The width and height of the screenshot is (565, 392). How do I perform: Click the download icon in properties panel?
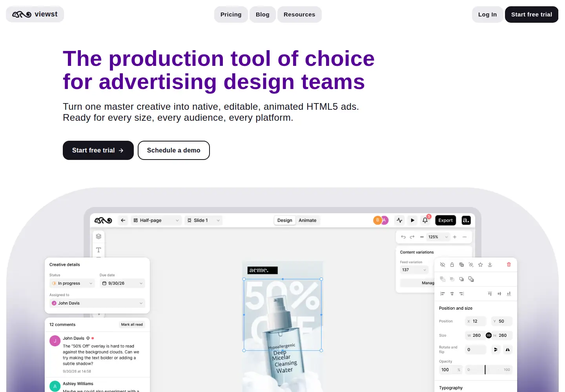coord(490,265)
